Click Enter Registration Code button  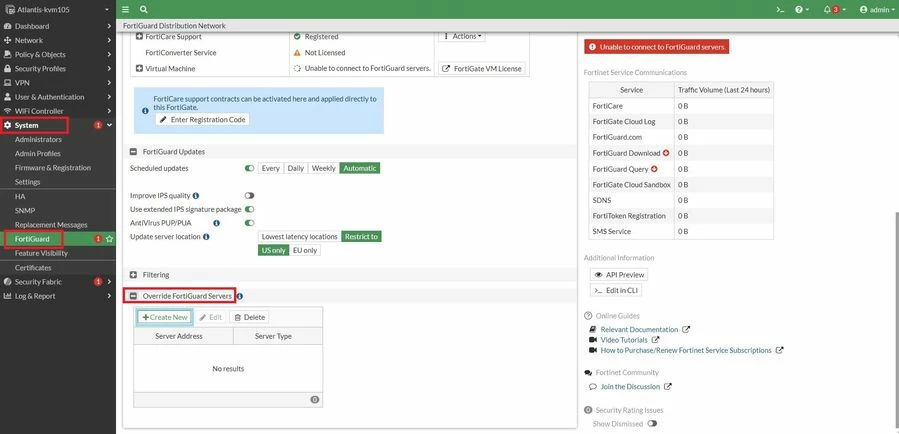(202, 120)
